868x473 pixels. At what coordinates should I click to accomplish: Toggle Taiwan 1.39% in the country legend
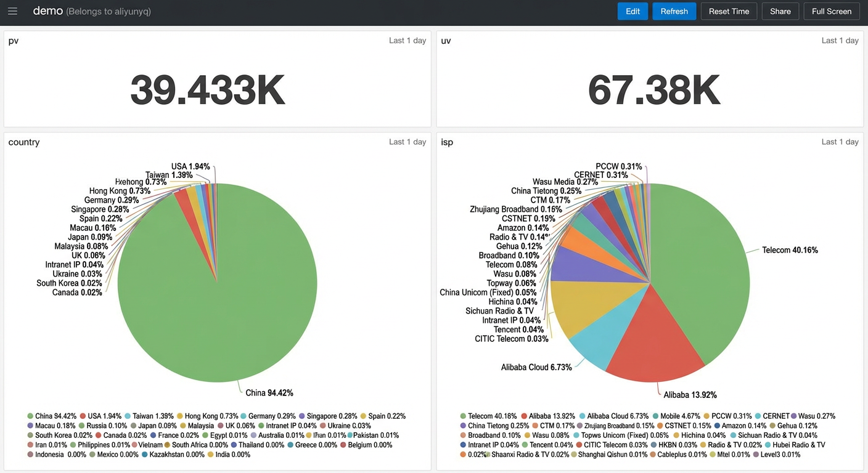click(x=149, y=416)
